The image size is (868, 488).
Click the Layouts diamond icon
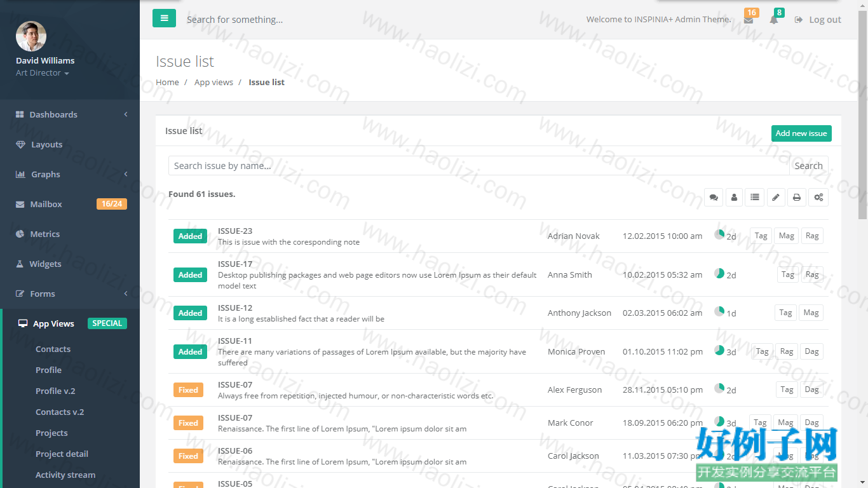(x=20, y=144)
